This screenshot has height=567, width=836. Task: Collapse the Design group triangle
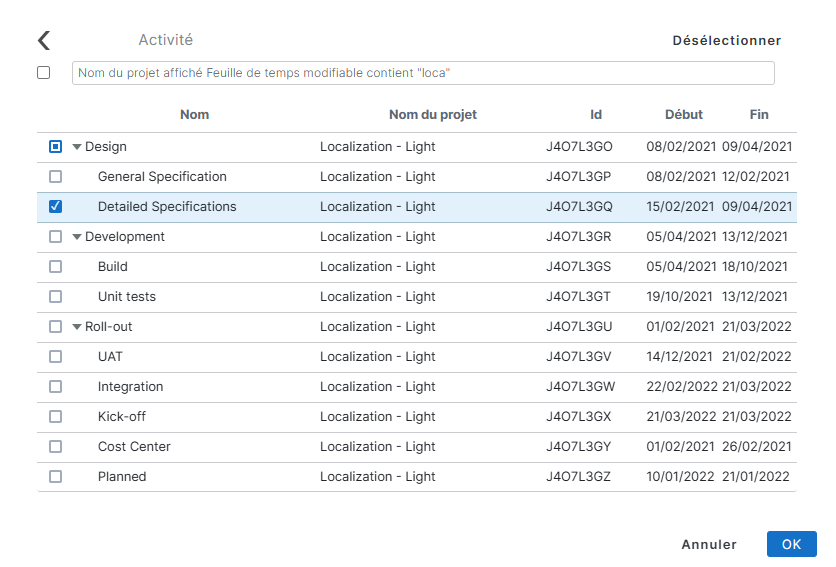point(77,147)
